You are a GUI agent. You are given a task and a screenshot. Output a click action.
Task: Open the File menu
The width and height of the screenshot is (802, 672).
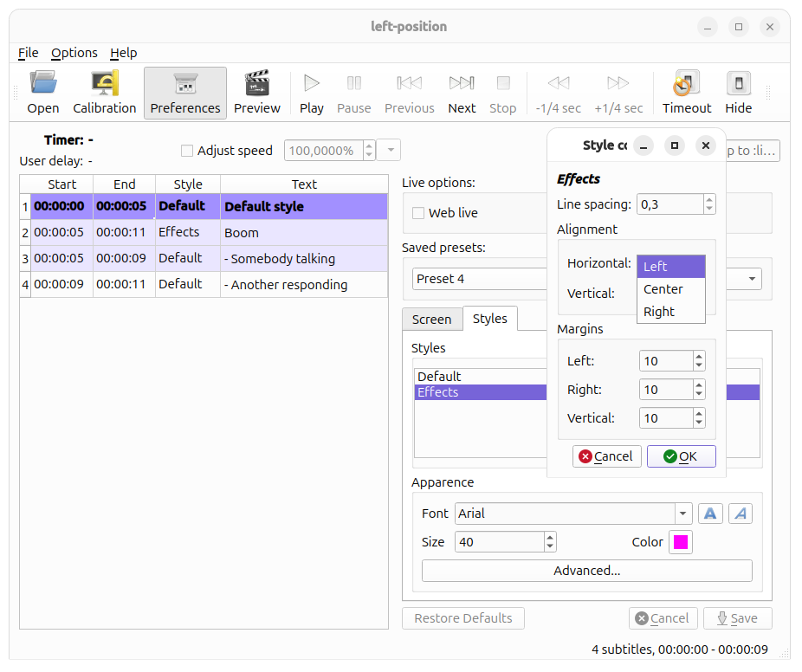(28, 53)
